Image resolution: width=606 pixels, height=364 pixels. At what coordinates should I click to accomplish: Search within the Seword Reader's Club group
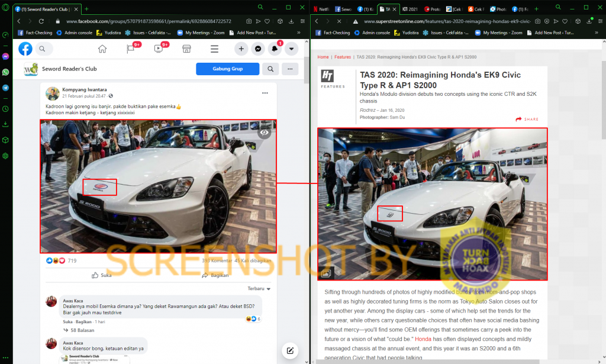[x=270, y=69]
